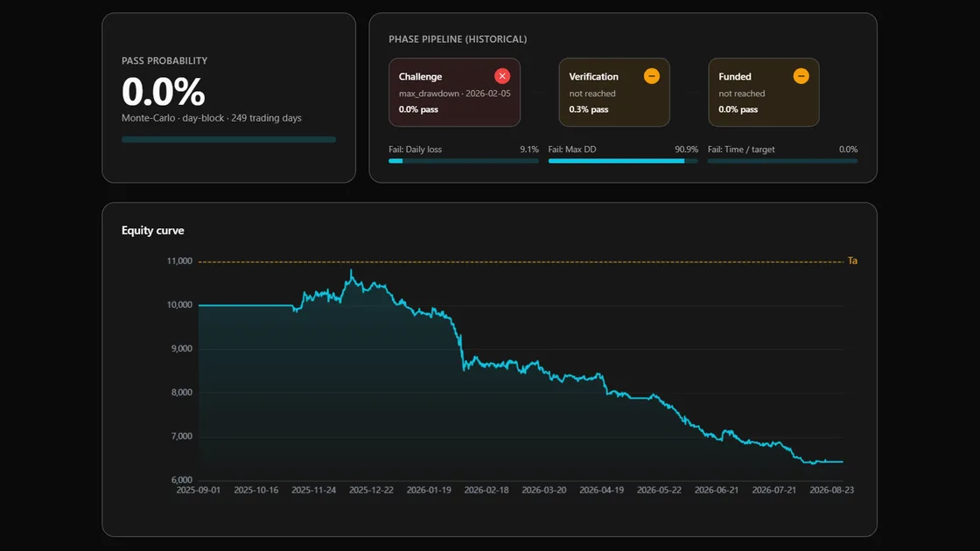Click the 6,000 y-axis label

(x=182, y=480)
